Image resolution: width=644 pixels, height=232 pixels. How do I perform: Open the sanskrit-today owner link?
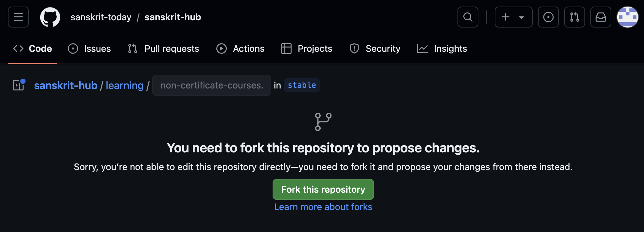(x=101, y=17)
